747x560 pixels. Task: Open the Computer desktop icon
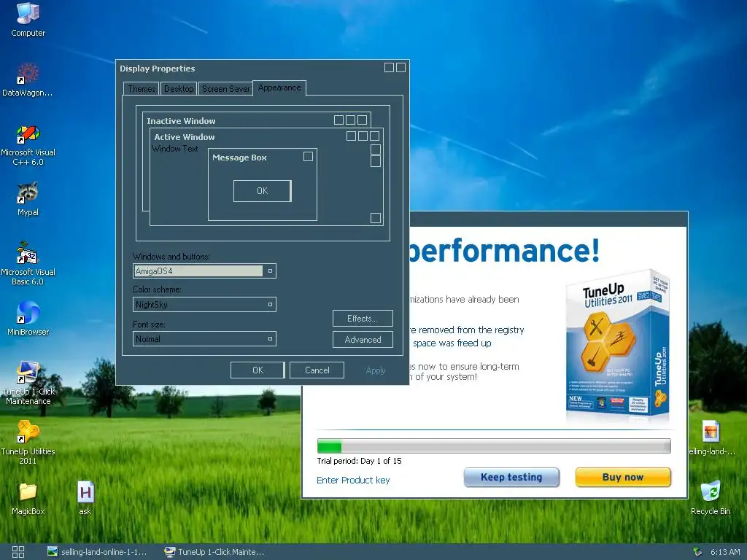(x=28, y=19)
